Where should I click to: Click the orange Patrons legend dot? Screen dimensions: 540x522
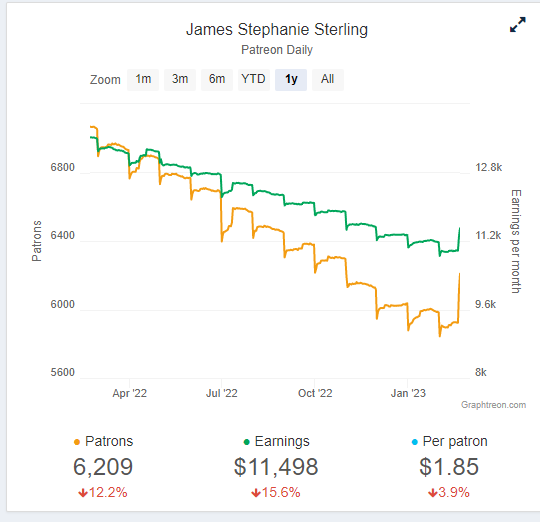(x=77, y=442)
